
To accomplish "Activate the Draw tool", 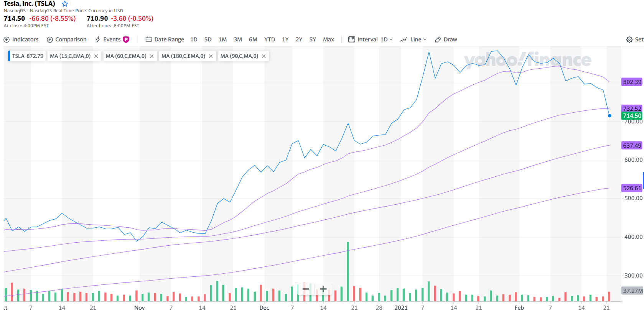I will 446,39.
